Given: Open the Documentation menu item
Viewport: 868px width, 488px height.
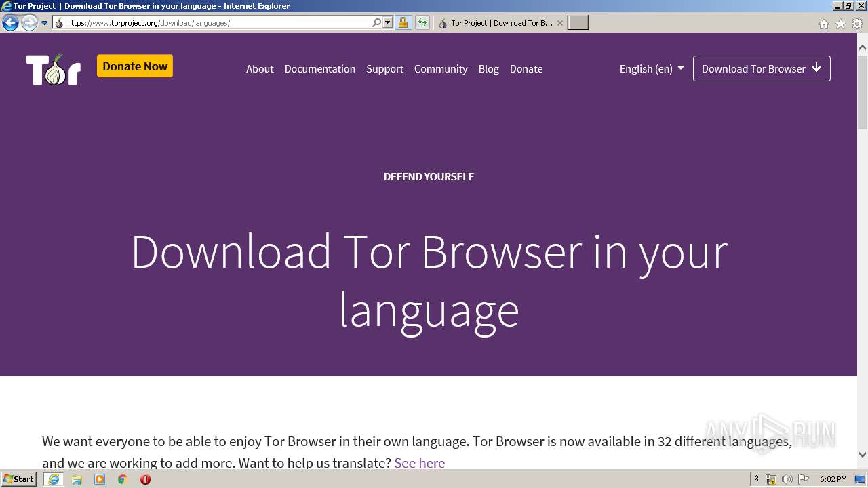Looking at the screenshot, I should [320, 68].
